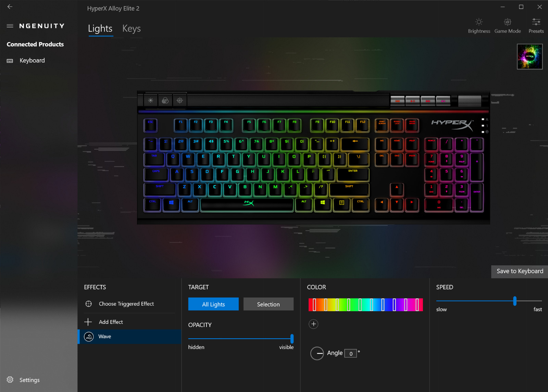Click Save to Keyboard
Image resolution: width=548 pixels, height=392 pixels.
[x=520, y=271]
